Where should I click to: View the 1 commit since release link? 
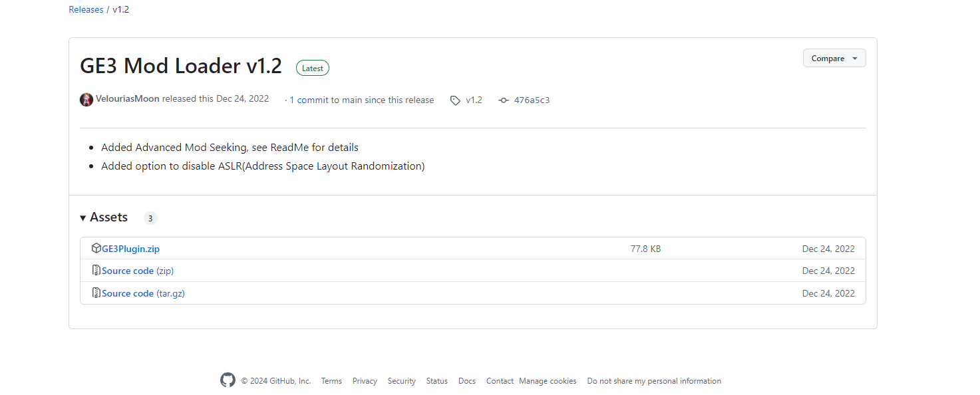click(x=309, y=100)
